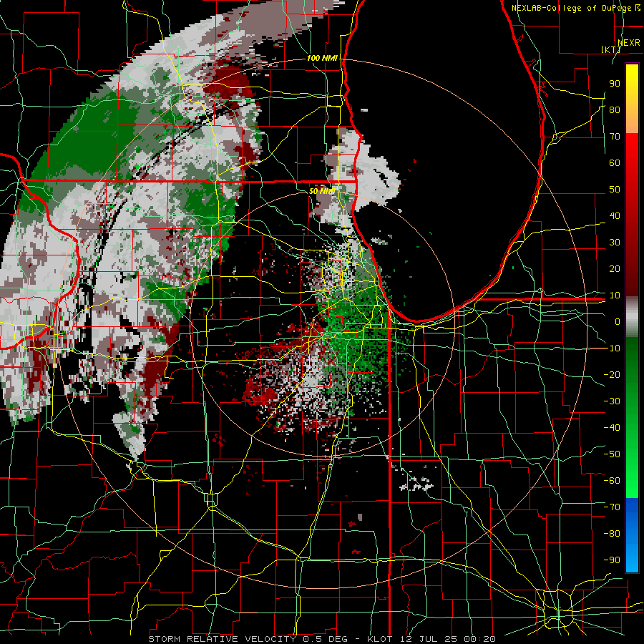This screenshot has height=644, width=644.
Task: Click the 90 value on velocity scale
Action: [615, 84]
